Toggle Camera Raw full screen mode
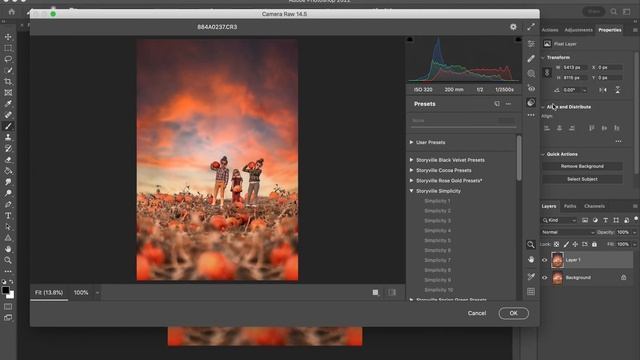640x360 pixels. click(531, 27)
